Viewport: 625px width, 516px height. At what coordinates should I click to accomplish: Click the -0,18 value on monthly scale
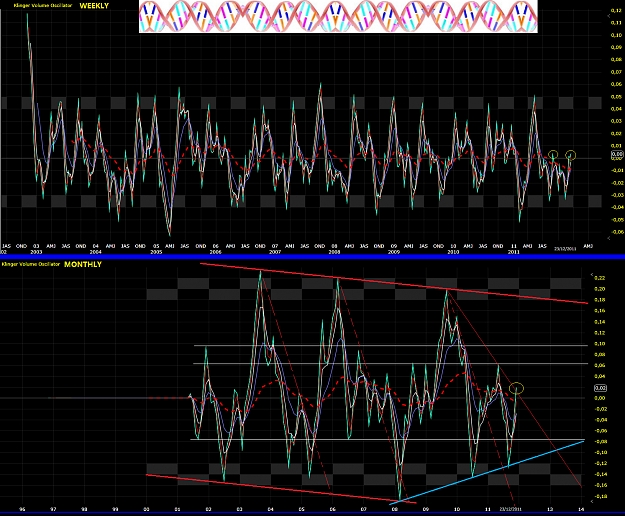tap(599, 496)
